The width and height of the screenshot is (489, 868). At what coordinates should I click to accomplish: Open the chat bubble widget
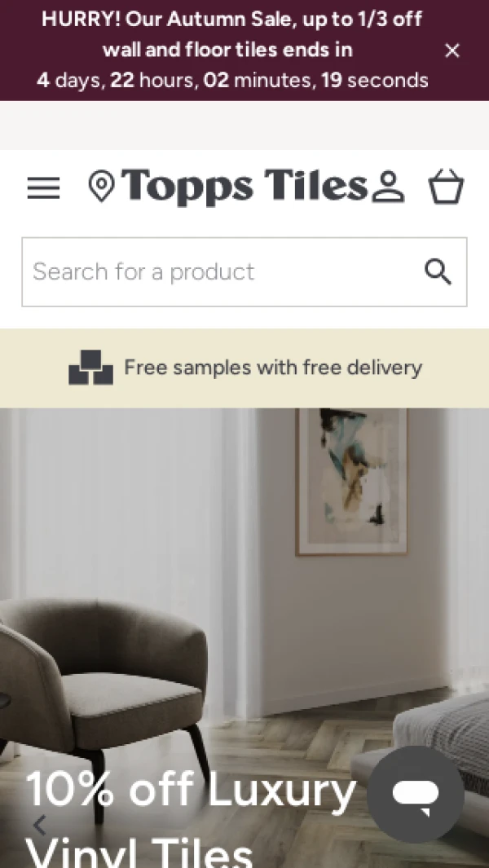pos(416,795)
